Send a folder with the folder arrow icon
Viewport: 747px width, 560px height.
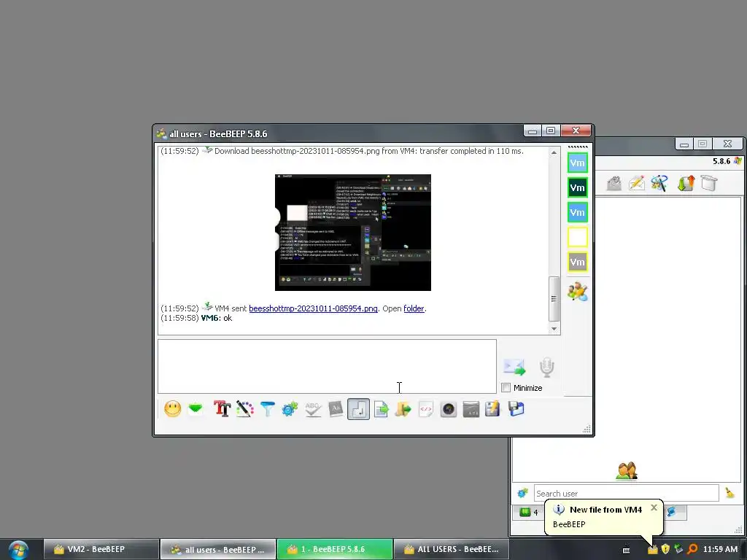tap(403, 408)
